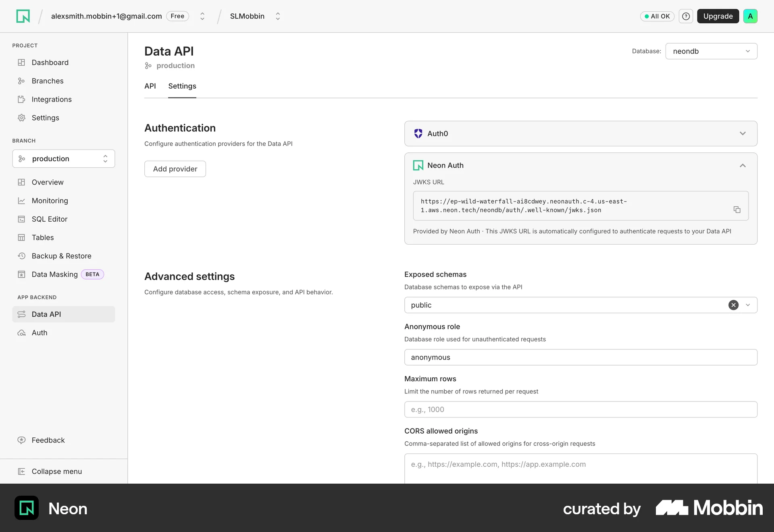This screenshot has width=774, height=532.
Task: Open the Exposed schemas dropdown arrow
Action: [748, 305]
